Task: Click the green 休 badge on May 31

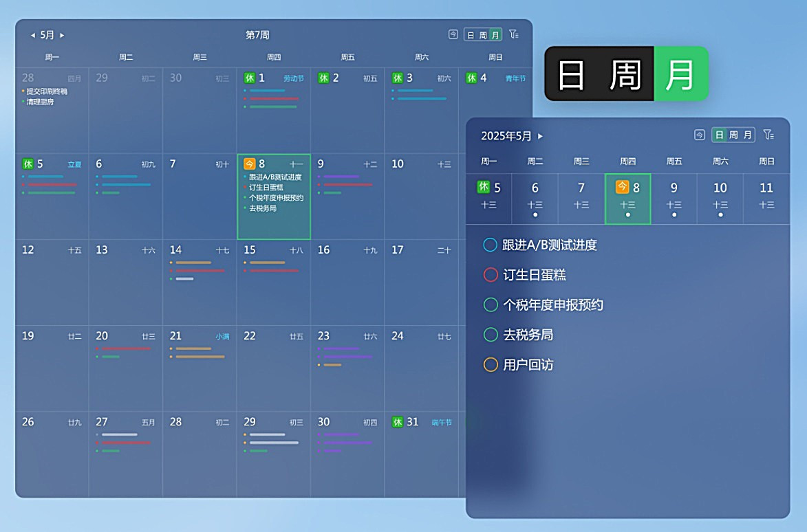Action: (397, 422)
